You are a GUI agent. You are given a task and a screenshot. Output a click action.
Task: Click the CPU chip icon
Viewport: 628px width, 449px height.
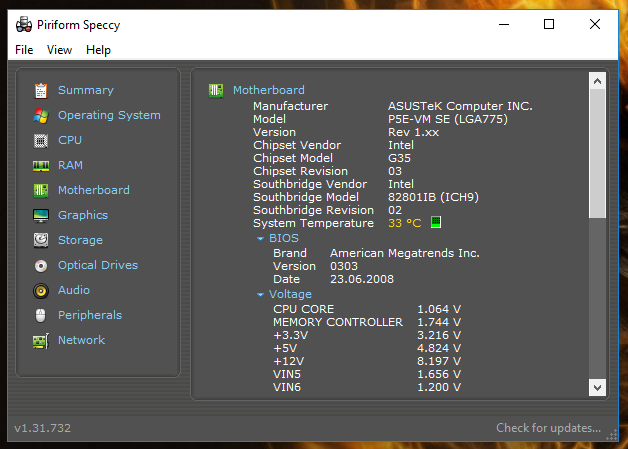41,141
